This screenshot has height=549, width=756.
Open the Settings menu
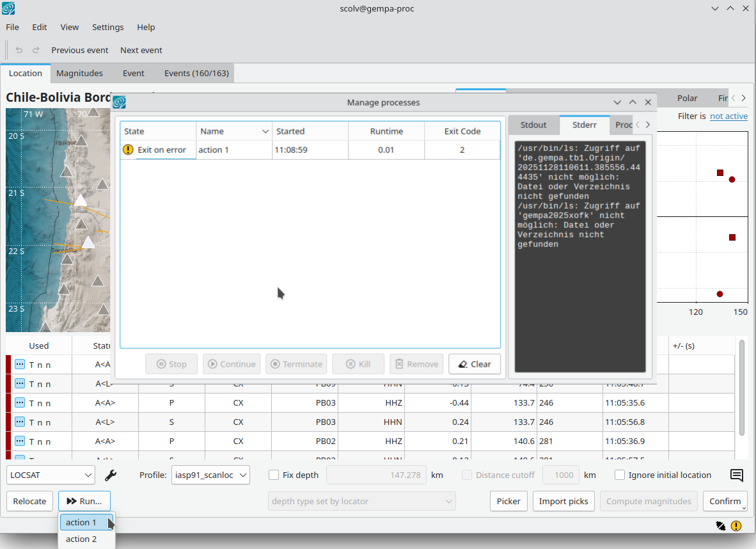[x=107, y=27]
